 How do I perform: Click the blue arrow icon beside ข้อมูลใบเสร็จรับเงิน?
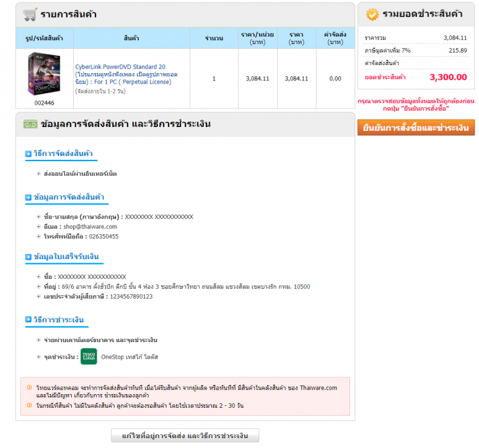pyautogui.click(x=28, y=257)
